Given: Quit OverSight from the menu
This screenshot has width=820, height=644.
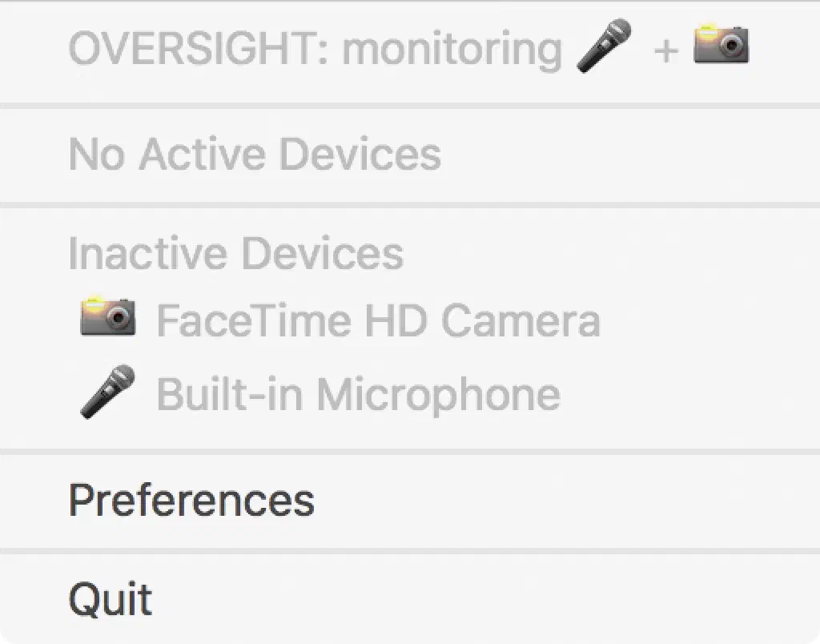Looking at the screenshot, I should [x=111, y=599].
